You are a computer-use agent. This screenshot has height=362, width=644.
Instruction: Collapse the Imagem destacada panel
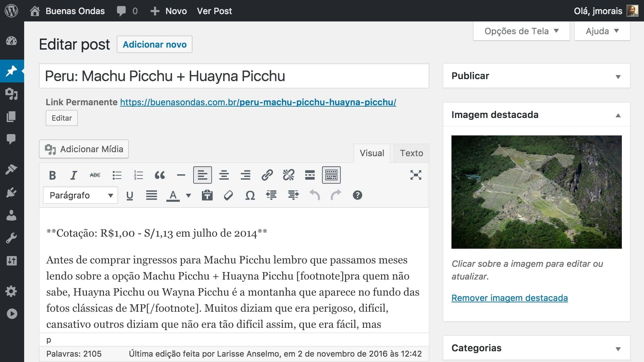pyautogui.click(x=618, y=115)
